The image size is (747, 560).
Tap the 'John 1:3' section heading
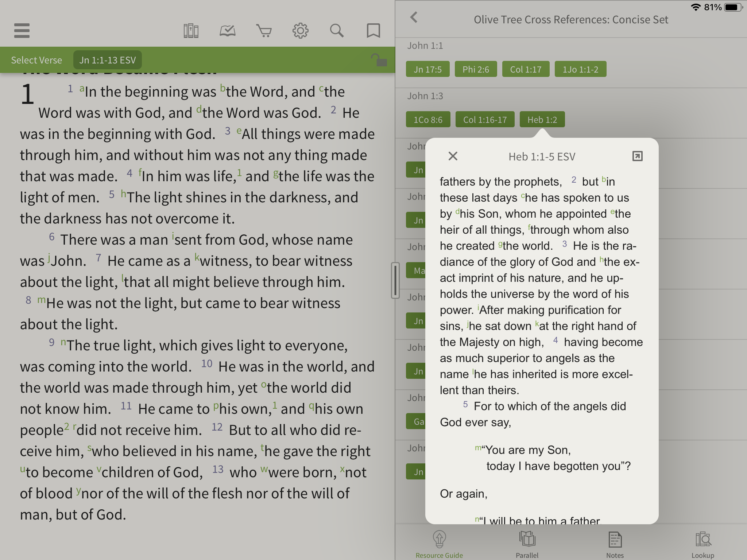click(x=425, y=96)
